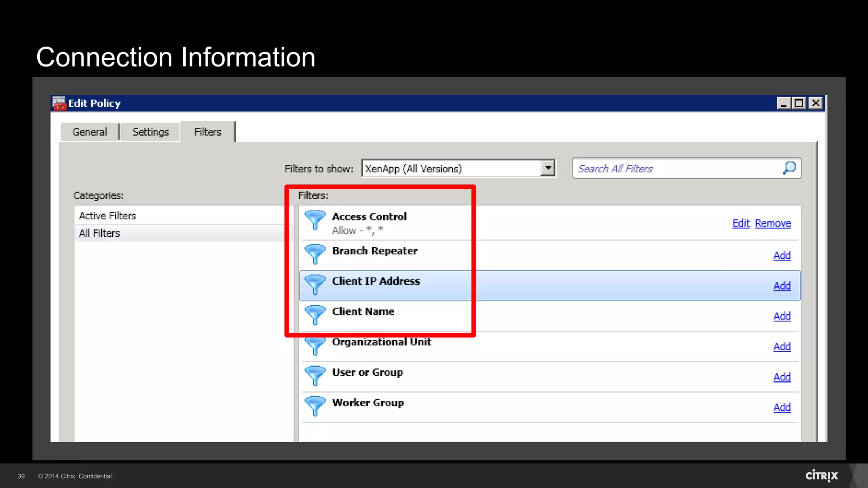The height and width of the screenshot is (488, 868).
Task: Add a Client Name filter
Action: [782, 316]
